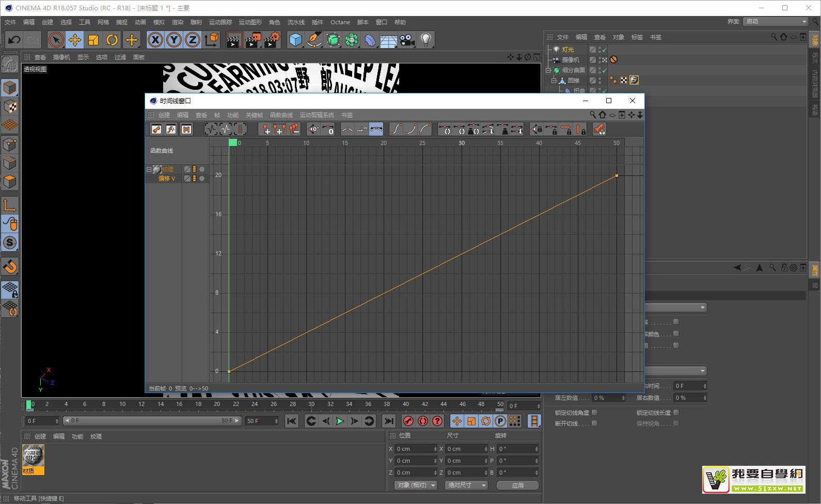Click the end keyframe point on the curve
This screenshot has height=504, width=821.
(617, 176)
